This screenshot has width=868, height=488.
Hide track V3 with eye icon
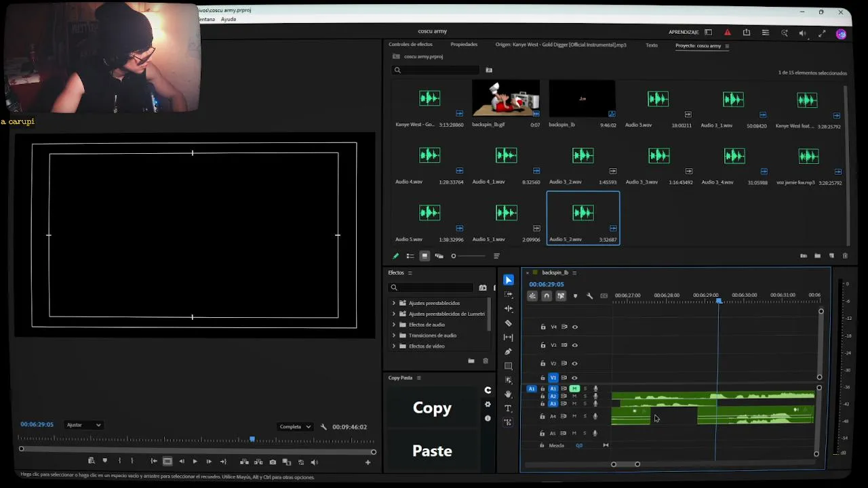click(575, 345)
